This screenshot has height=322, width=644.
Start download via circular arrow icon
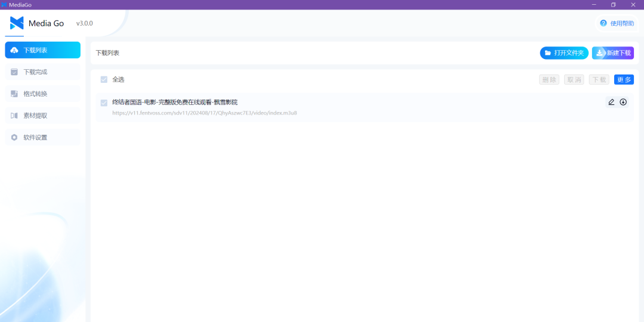click(623, 103)
